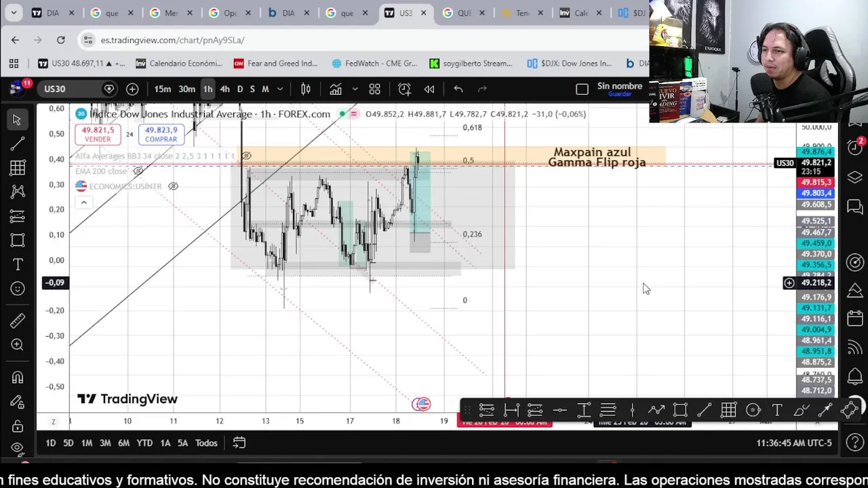Redo the chart action
This screenshot has width=868, height=488.
[482, 89]
